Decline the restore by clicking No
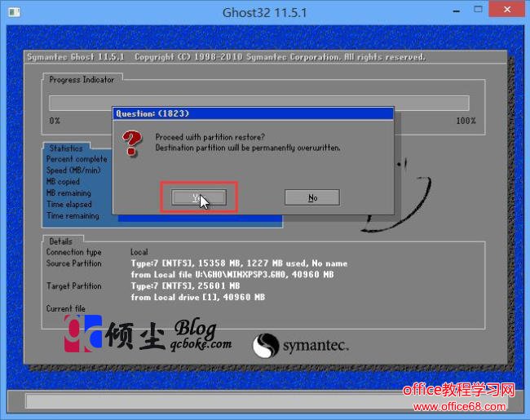Viewport: 530px width, 420px height. click(x=312, y=197)
